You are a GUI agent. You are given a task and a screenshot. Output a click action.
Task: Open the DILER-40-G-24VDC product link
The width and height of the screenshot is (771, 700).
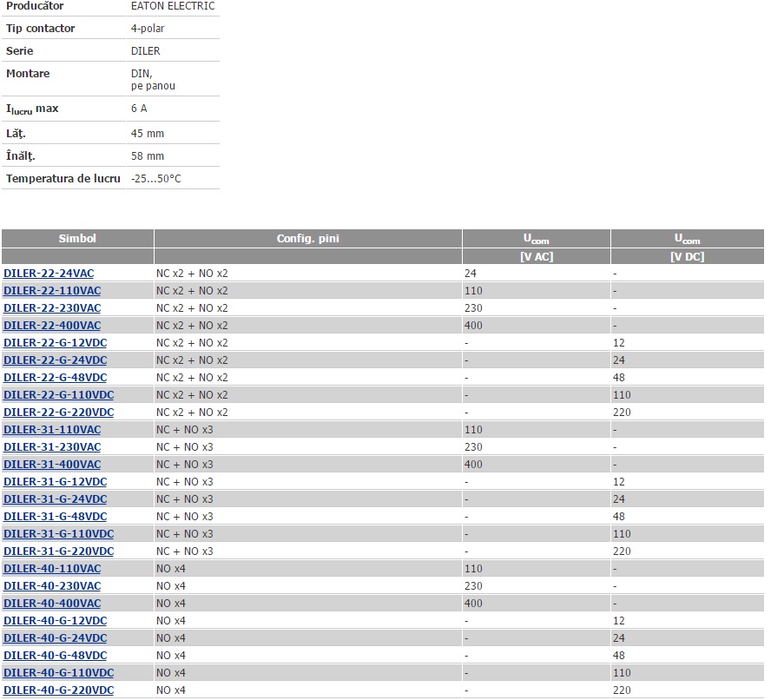coord(55,638)
